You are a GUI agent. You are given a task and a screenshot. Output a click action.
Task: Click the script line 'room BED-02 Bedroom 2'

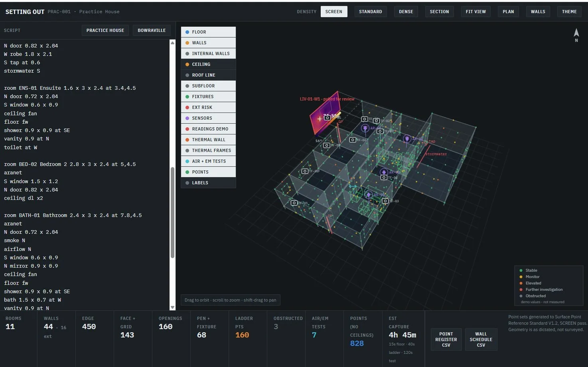click(70, 164)
